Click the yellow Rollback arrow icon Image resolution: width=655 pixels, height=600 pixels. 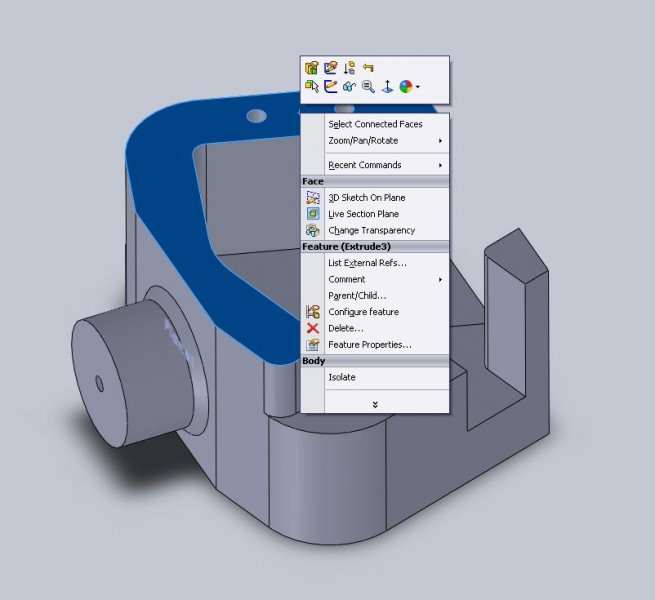(x=368, y=67)
